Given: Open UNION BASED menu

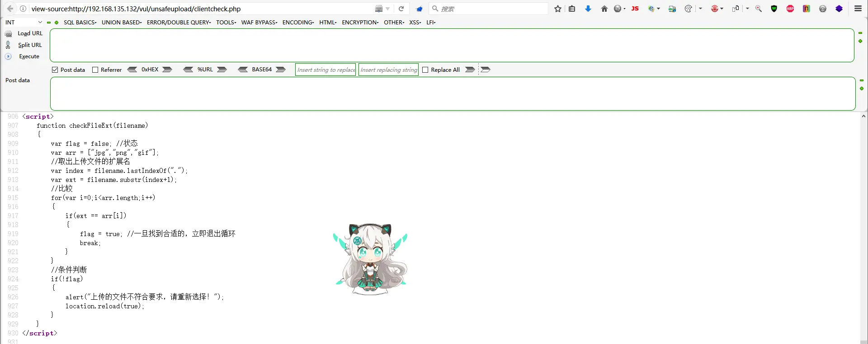Looking at the screenshot, I should click(x=122, y=22).
